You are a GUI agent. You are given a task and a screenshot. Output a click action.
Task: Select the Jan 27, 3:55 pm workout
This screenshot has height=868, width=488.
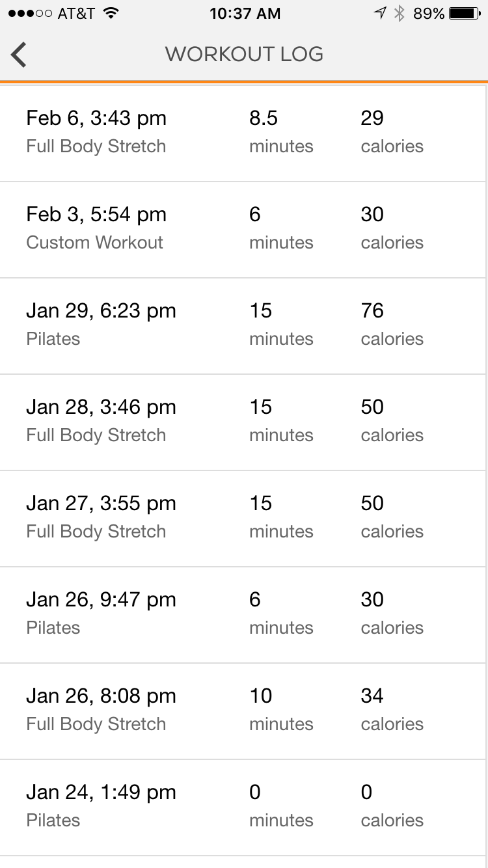pos(243,519)
